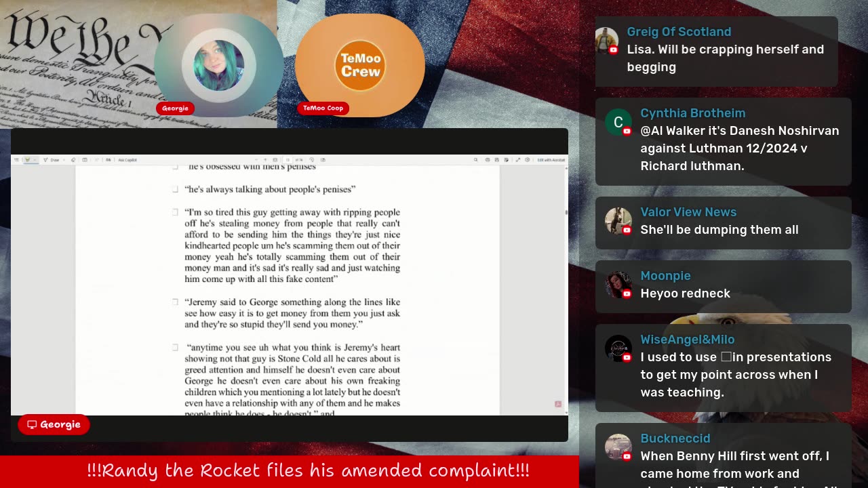The width and height of the screenshot is (868, 488).
Task: Toggle the page view split icon
Action: click(85, 160)
